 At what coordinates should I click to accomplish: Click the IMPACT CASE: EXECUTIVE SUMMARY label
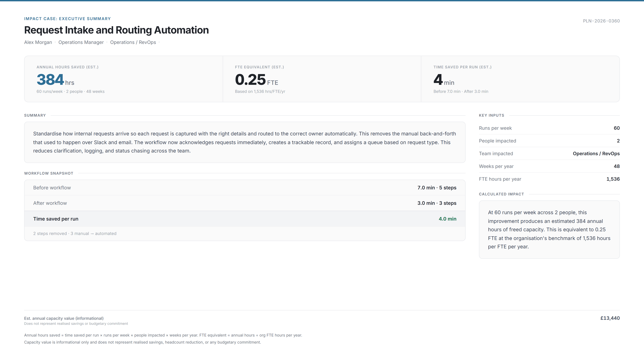tap(67, 18)
